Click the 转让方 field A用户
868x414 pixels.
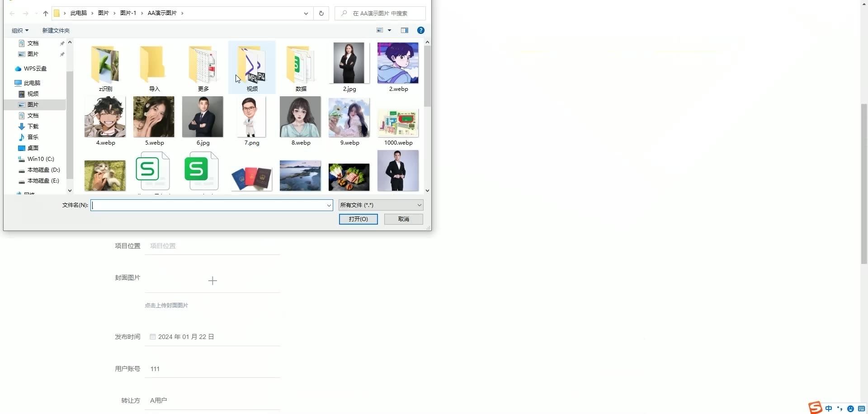click(212, 400)
